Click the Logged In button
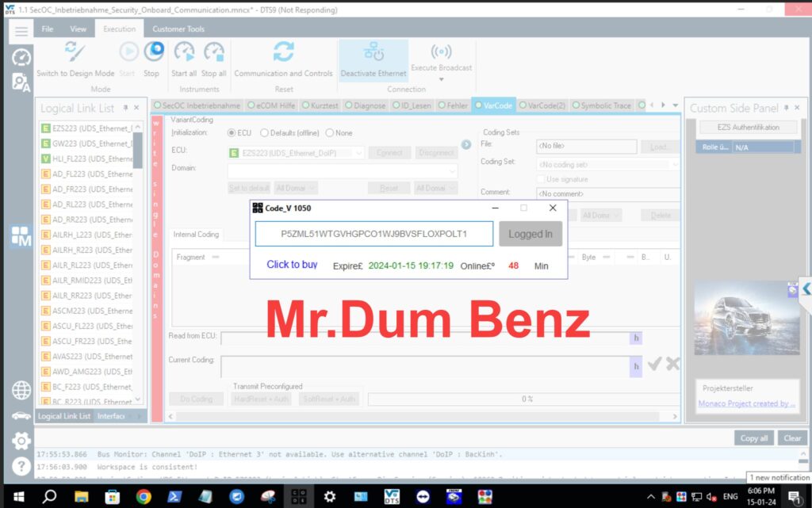Image resolution: width=812 pixels, height=508 pixels. [530, 234]
